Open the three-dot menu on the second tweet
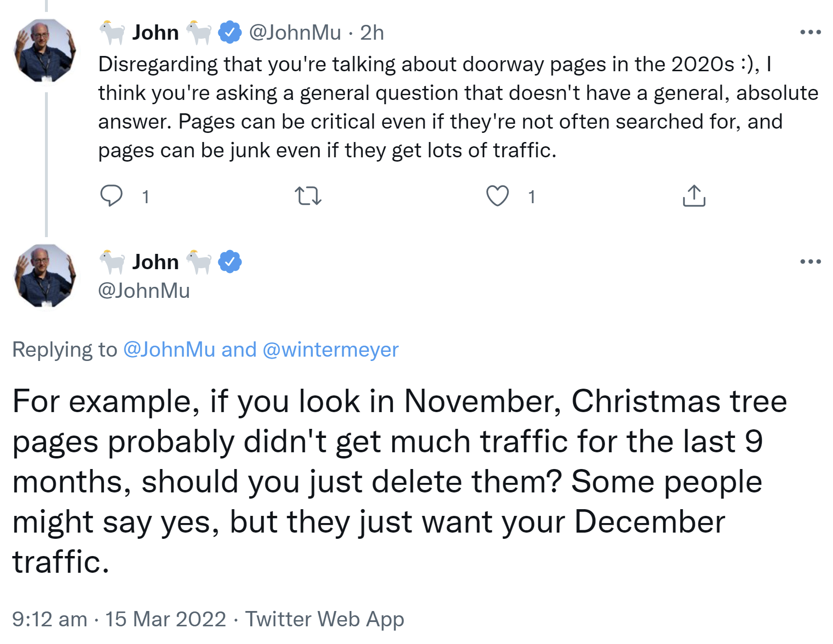 (811, 262)
